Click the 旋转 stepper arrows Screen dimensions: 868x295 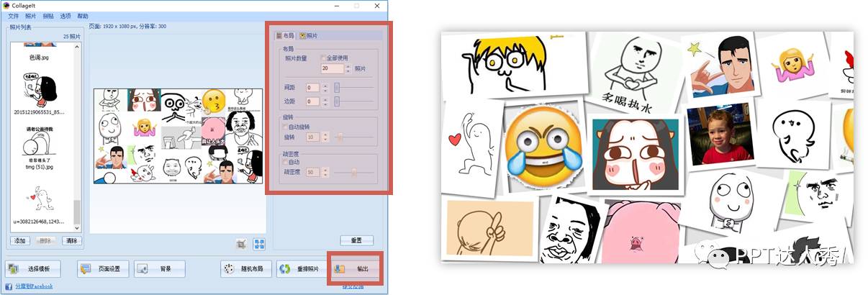[325, 137]
